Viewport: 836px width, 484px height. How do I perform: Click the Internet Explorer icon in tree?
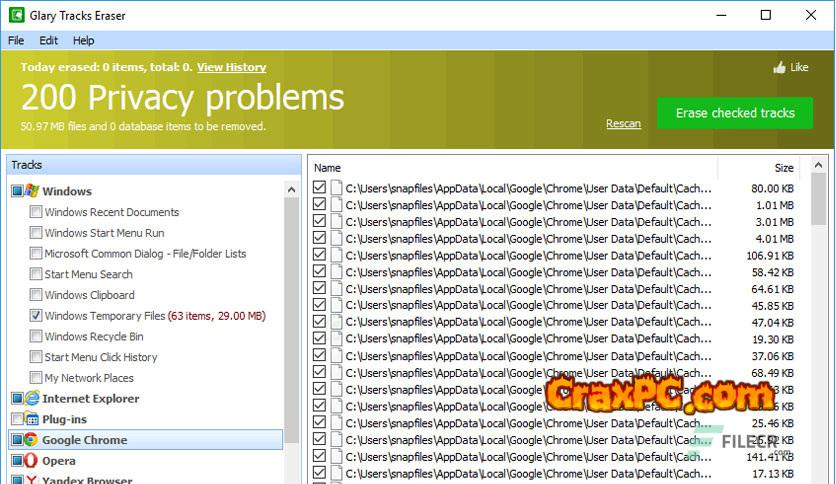click(32, 399)
